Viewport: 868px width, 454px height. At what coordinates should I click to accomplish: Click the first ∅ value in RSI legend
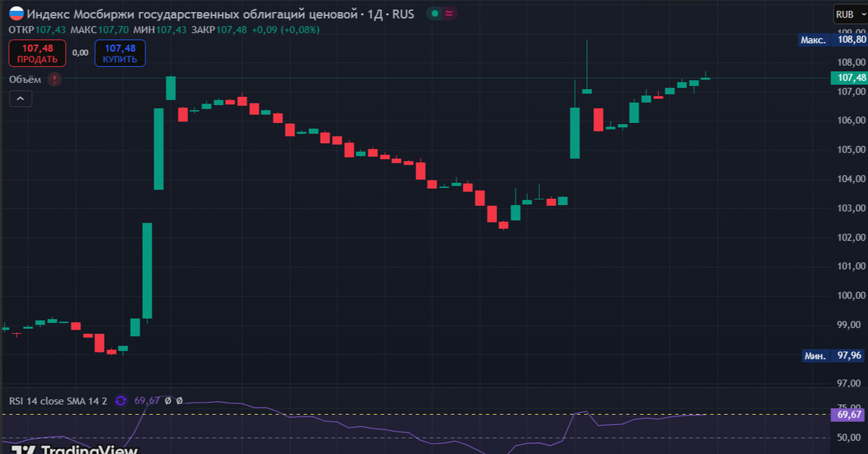[x=168, y=401]
